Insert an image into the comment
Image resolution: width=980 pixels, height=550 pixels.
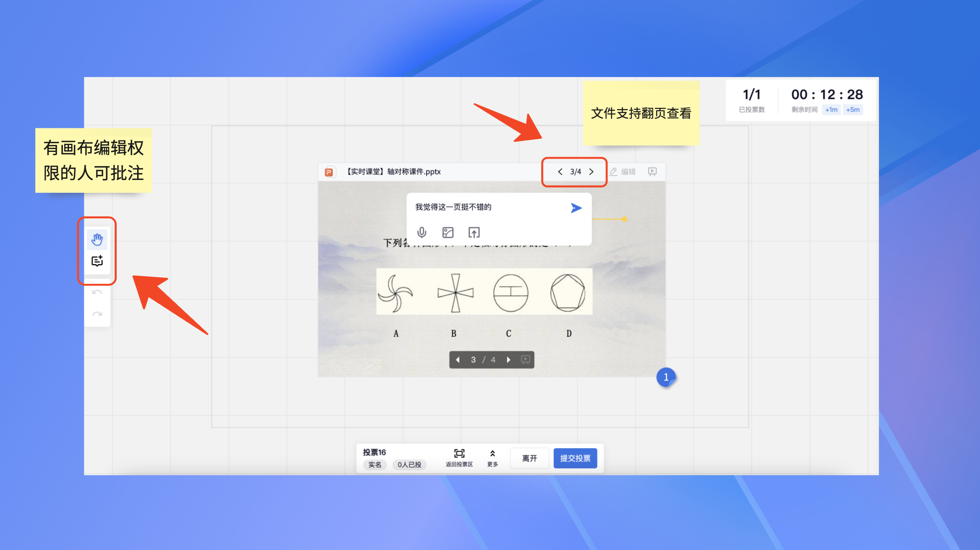pos(448,233)
